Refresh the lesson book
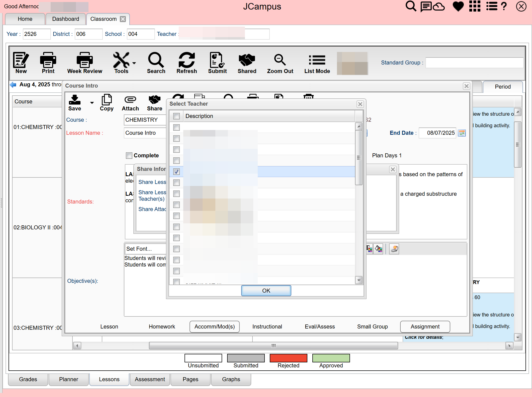Image resolution: width=532 pixels, height=397 pixels. coord(187,60)
